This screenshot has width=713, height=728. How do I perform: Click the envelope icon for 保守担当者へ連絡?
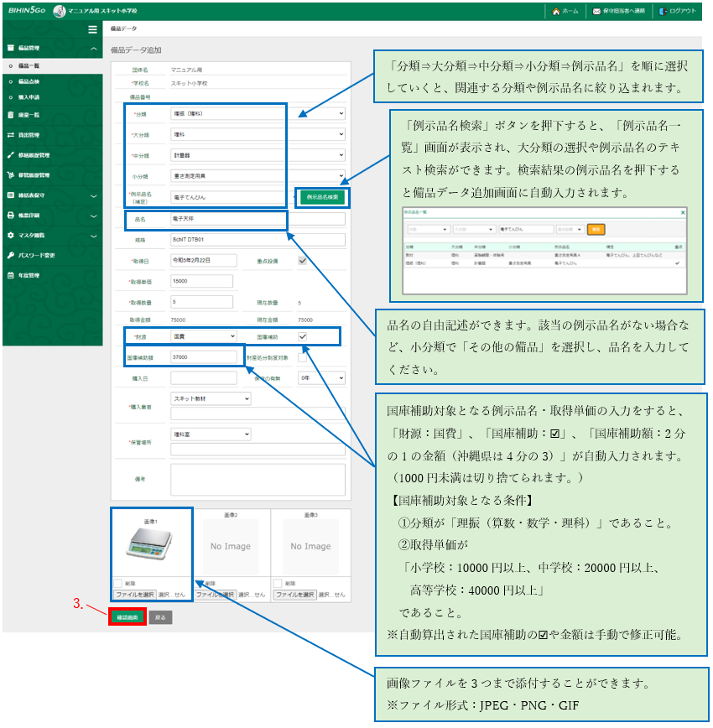(597, 12)
